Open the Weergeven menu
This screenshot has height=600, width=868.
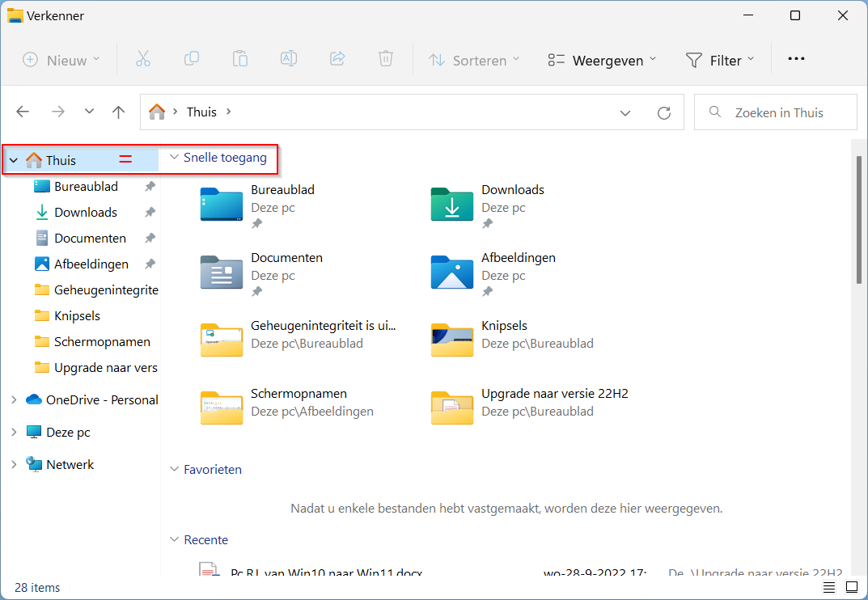tap(602, 60)
